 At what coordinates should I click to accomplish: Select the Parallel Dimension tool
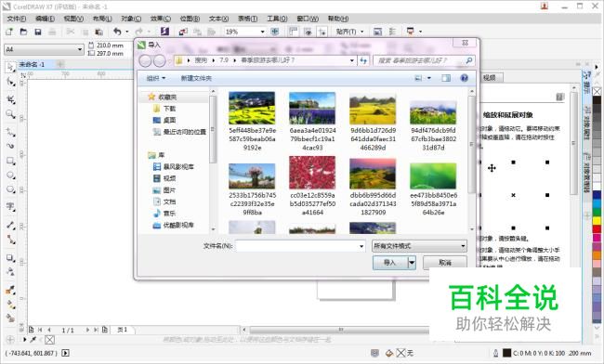click(x=10, y=226)
